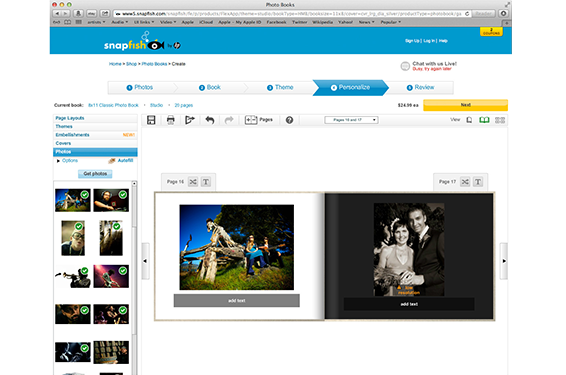566x375 pixels.
Task: Open the Facebook bookmark
Action: tap(276, 22)
